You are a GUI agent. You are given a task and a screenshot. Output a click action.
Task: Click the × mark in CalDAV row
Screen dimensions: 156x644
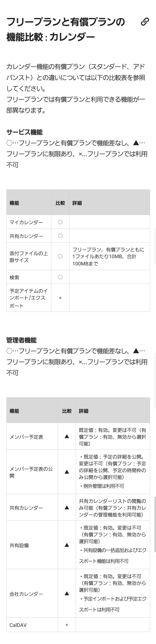coord(67,625)
